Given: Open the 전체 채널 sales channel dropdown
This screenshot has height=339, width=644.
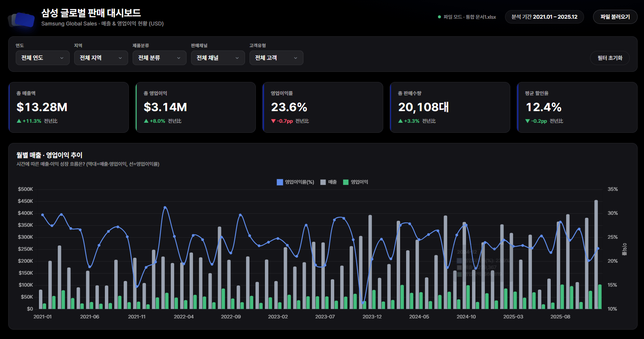Looking at the screenshot, I should tap(218, 58).
